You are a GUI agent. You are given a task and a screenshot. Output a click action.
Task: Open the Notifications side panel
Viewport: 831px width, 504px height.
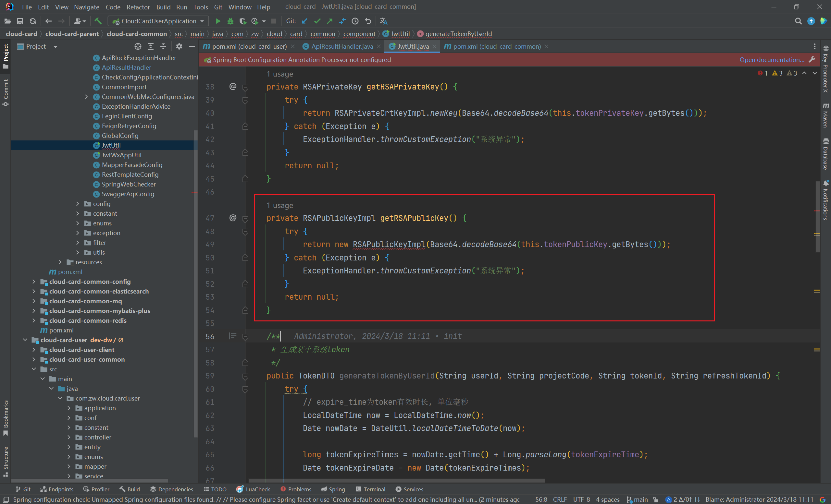(x=825, y=200)
